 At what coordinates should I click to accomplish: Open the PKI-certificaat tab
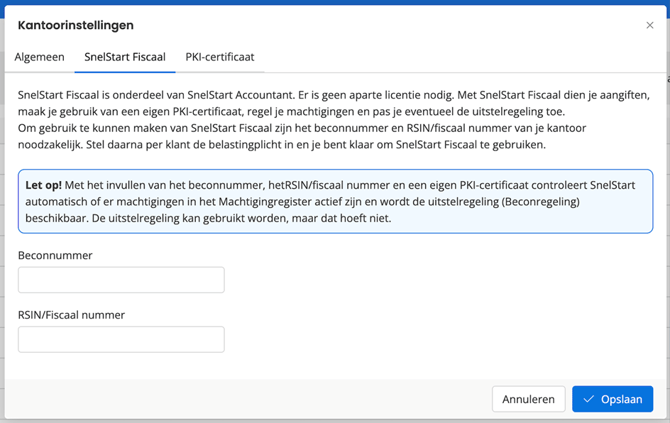tap(220, 57)
